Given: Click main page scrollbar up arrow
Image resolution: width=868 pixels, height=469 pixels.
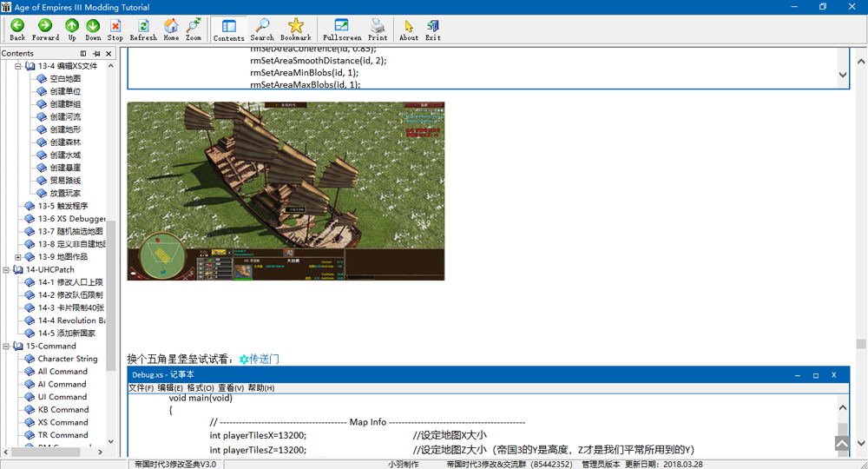Looking at the screenshot, I should click(x=861, y=61).
